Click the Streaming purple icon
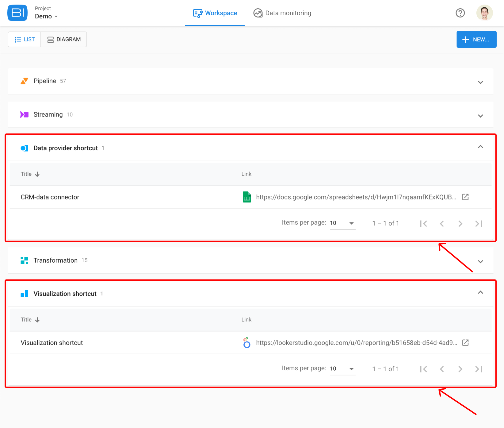 pos(24,114)
